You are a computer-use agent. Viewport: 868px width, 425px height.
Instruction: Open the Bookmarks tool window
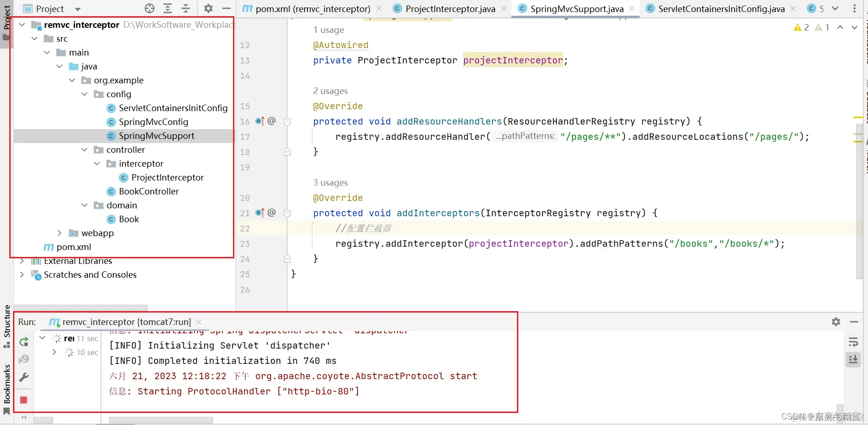click(x=6, y=389)
